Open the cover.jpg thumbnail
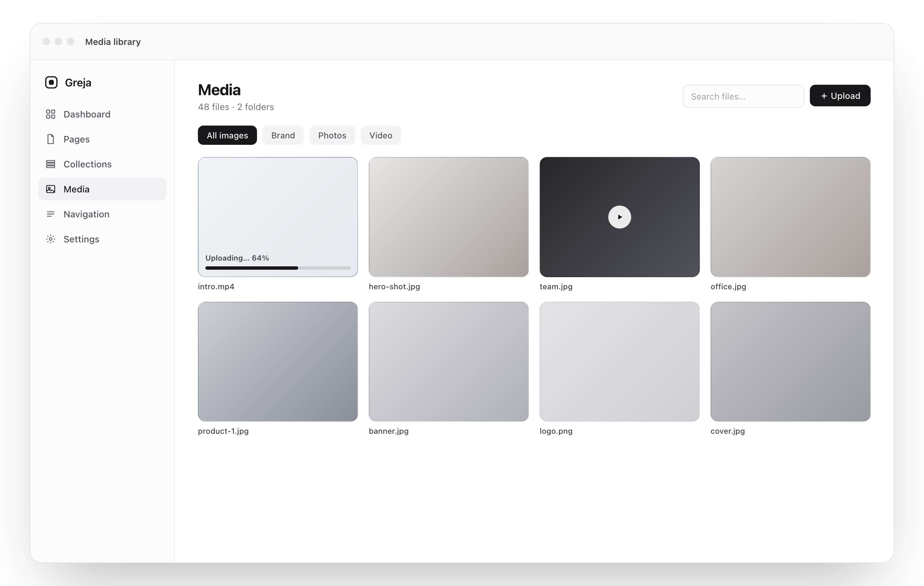This screenshot has width=924, height=586. click(790, 362)
